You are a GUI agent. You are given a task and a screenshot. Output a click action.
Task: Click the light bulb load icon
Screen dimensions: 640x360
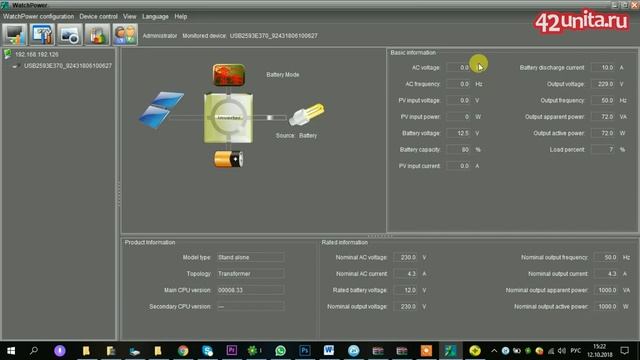point(307,114)
